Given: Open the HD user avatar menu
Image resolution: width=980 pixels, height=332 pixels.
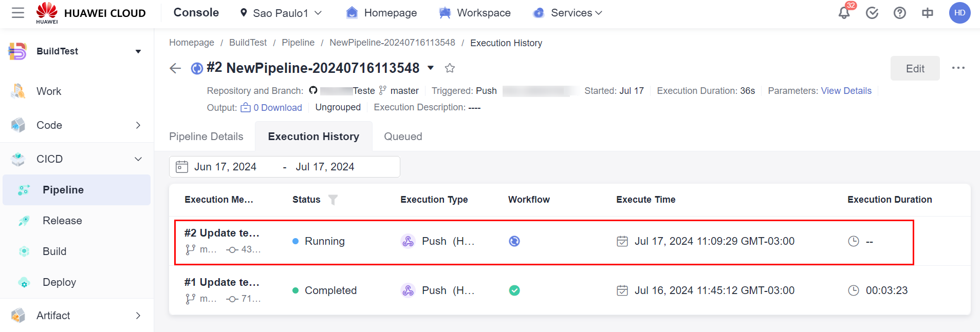Looking at the screenshot, I should (959, 13).
